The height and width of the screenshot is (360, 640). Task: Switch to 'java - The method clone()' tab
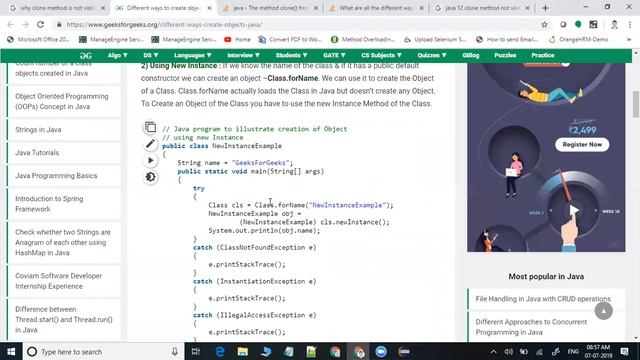tap(269, 8)
